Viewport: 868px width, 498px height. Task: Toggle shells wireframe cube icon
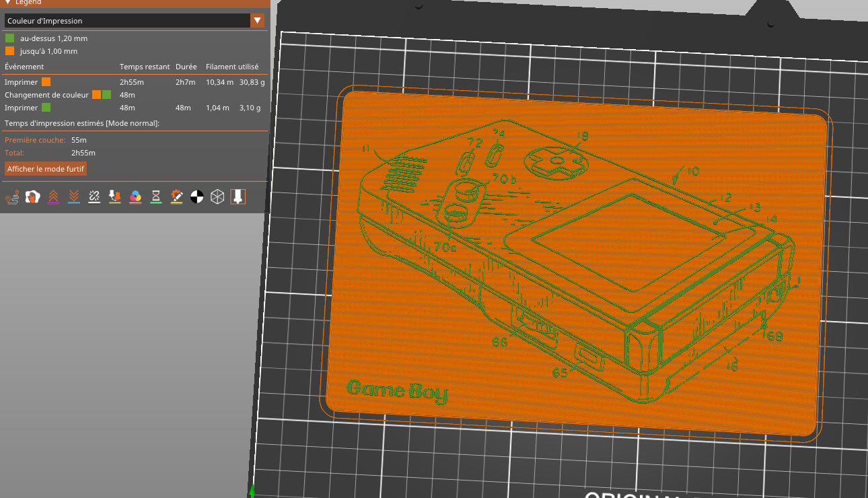[x=217, y=197]
